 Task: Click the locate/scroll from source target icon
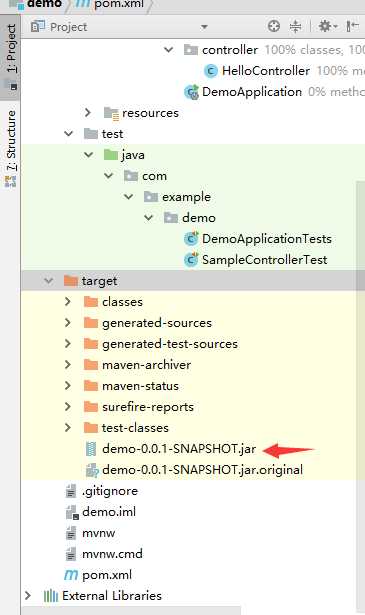pos(274,26)
